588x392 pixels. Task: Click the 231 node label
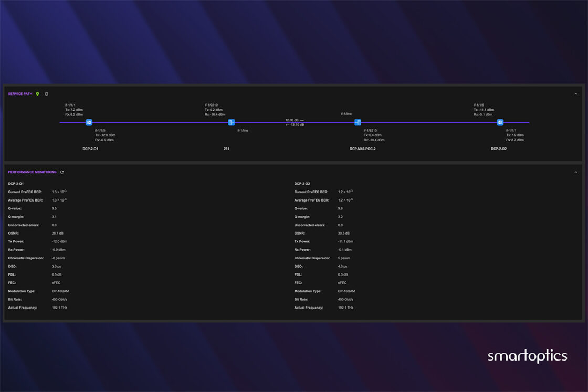point(226,149)
